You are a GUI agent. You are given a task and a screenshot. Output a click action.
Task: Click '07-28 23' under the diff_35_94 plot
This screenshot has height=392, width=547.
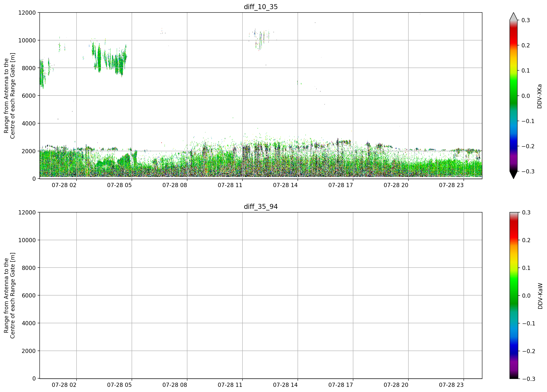coord(451,385)
